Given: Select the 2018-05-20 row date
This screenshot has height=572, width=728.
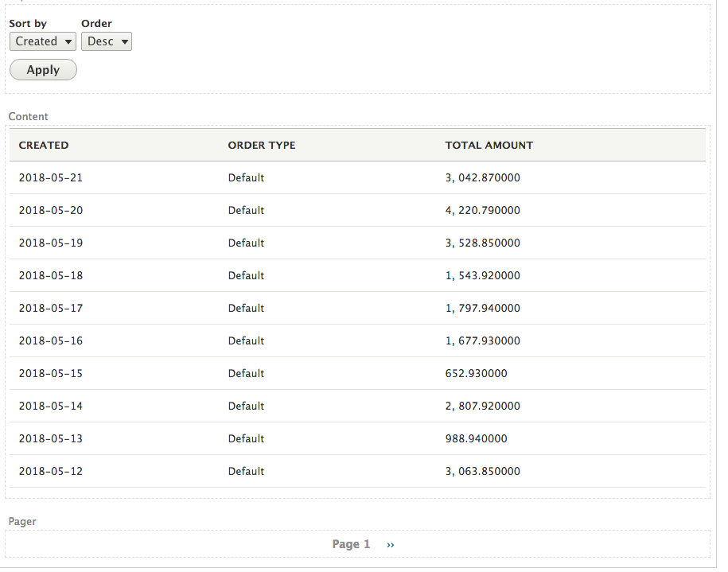Looking at the screenshot, I should point(51,210).
